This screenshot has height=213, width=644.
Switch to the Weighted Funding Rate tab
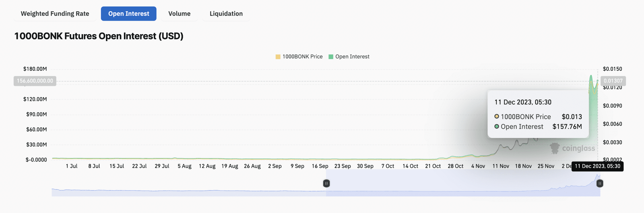[x=55, y=14]
